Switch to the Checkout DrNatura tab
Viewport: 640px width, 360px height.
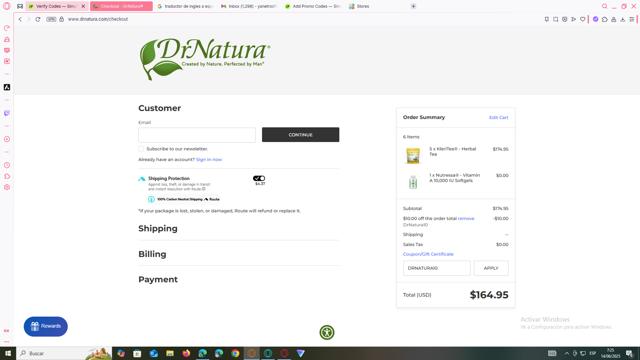[122, 6]
